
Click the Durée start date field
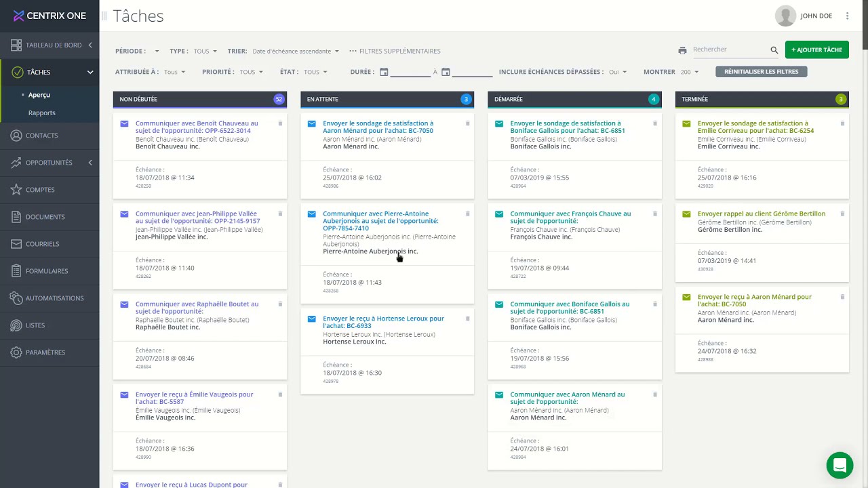[410, 72]
